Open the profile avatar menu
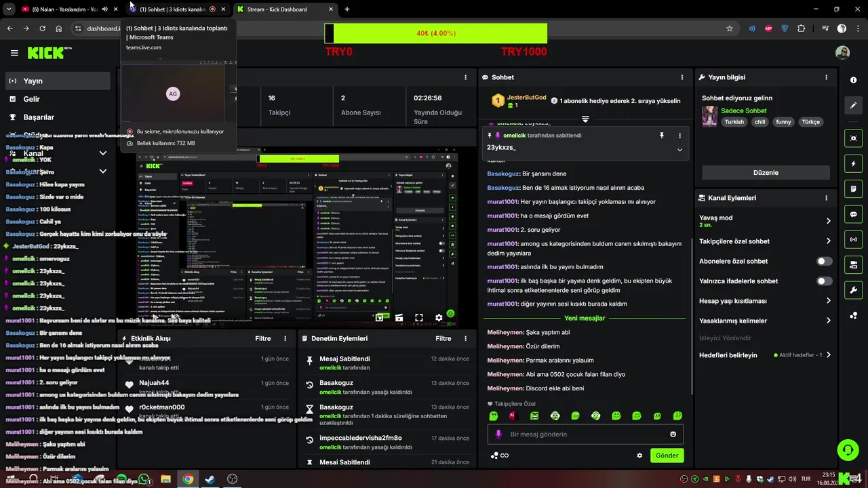 coord(842,53)
